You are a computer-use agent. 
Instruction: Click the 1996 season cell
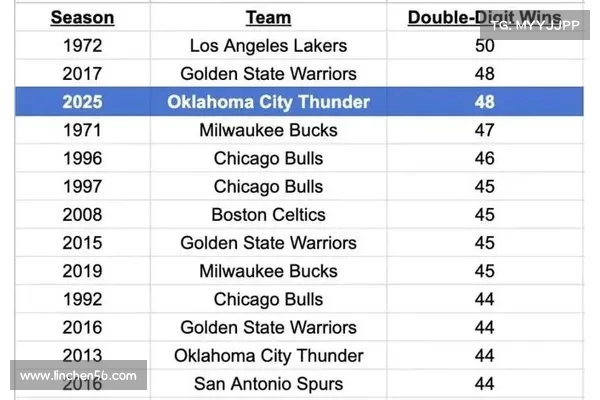82,158
